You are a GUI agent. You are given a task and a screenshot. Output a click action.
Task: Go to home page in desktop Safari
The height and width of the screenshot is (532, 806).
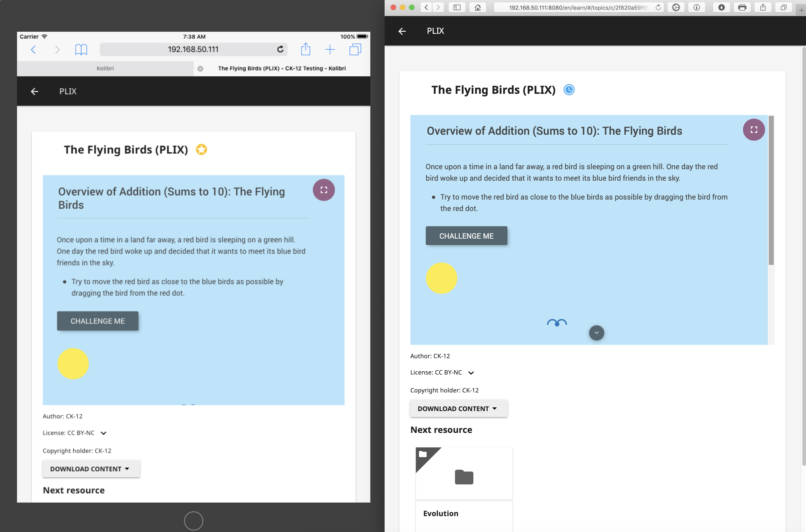478,7
